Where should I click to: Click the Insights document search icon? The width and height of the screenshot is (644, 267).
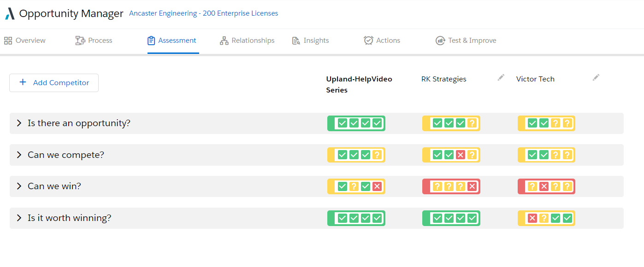296,41
